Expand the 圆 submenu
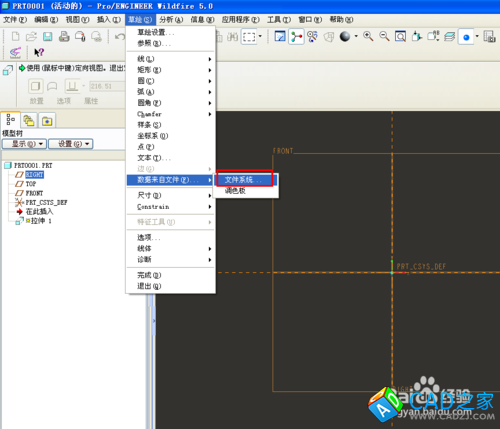Image resolution: width=500 pixels, height=429 pixels. pos(170,81)
